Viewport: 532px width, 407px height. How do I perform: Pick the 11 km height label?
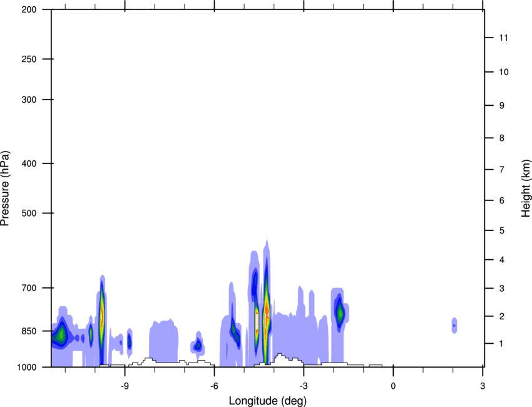(x=504, y=38)
